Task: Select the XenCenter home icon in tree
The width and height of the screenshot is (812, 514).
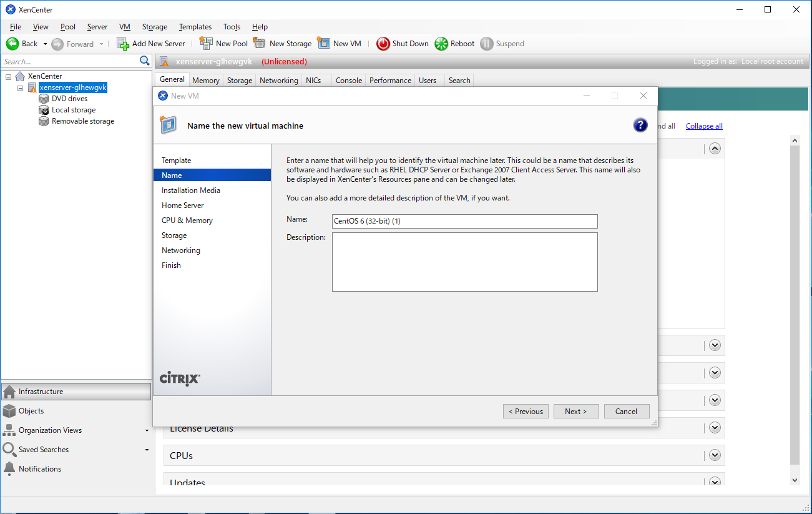Action: tap(21, 76)
